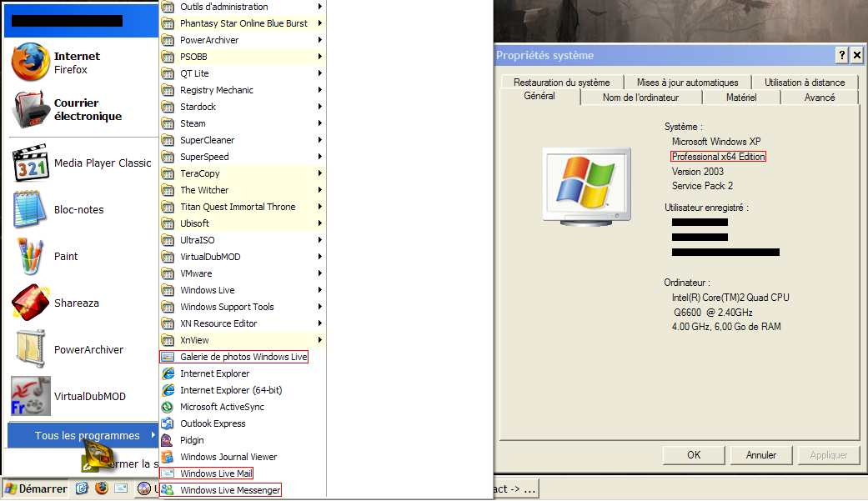This screenshot has height=501, width=868.
Task: Click the Firefox quick launch icon on the taskbar
Action: pyautogui.click(x=101, y=488)
